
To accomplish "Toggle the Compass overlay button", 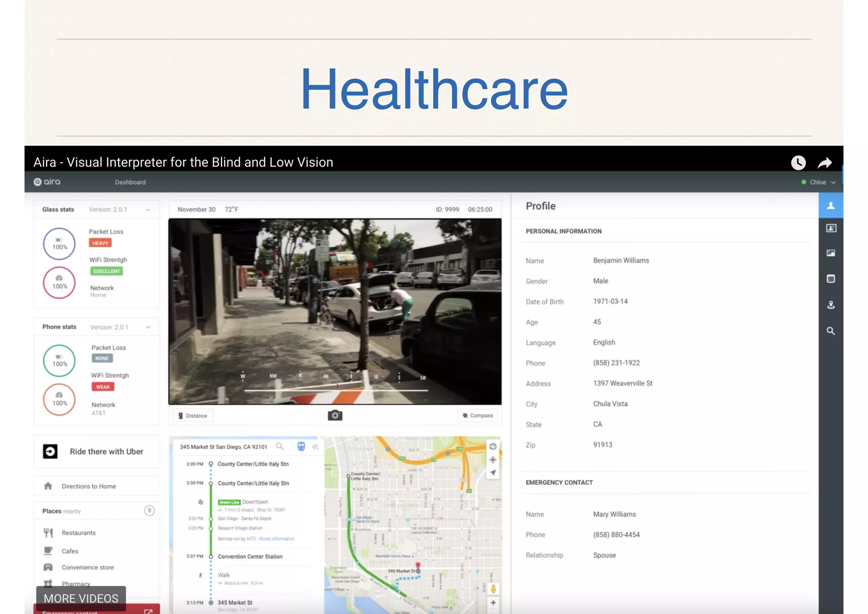I will (478, 416).
